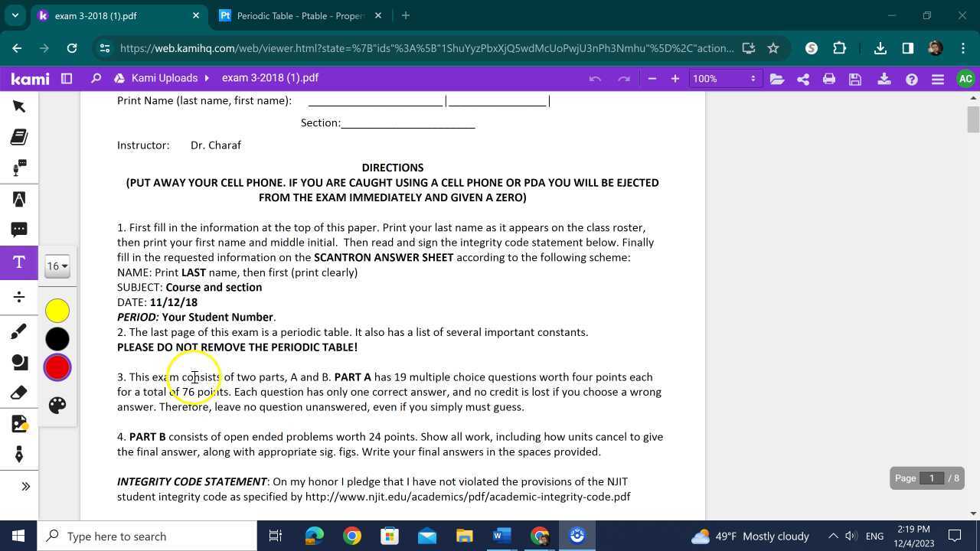The image size is (980, 551).
Task: Open the Voice annotation tool
Action: (19, 168)
